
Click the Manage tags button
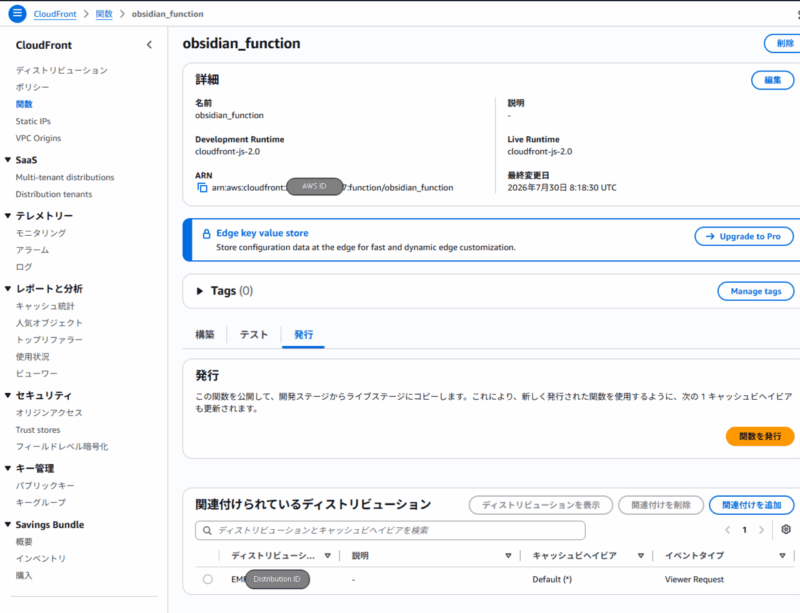tap(756, 291)
